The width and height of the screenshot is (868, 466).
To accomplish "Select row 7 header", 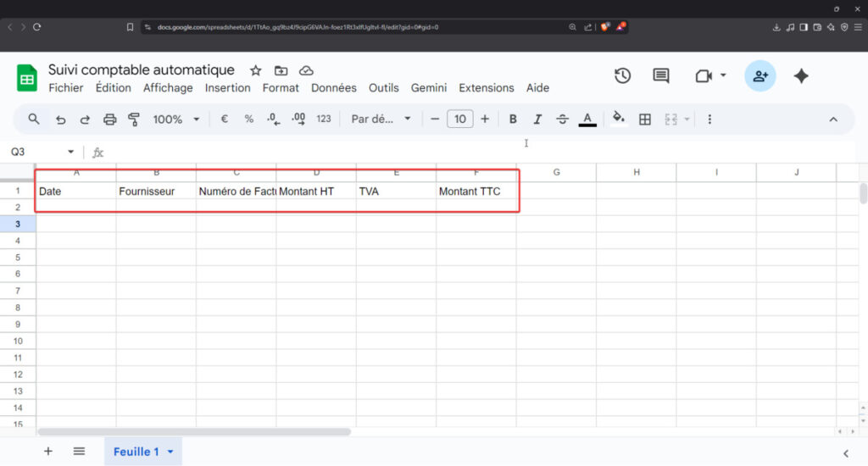I will [x=18, y=291].
